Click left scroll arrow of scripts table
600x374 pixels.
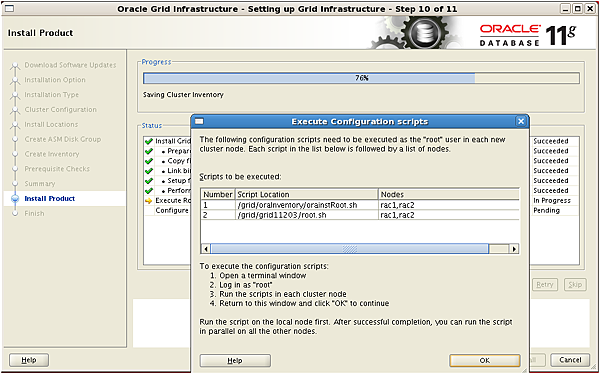(x=206, y=249)
